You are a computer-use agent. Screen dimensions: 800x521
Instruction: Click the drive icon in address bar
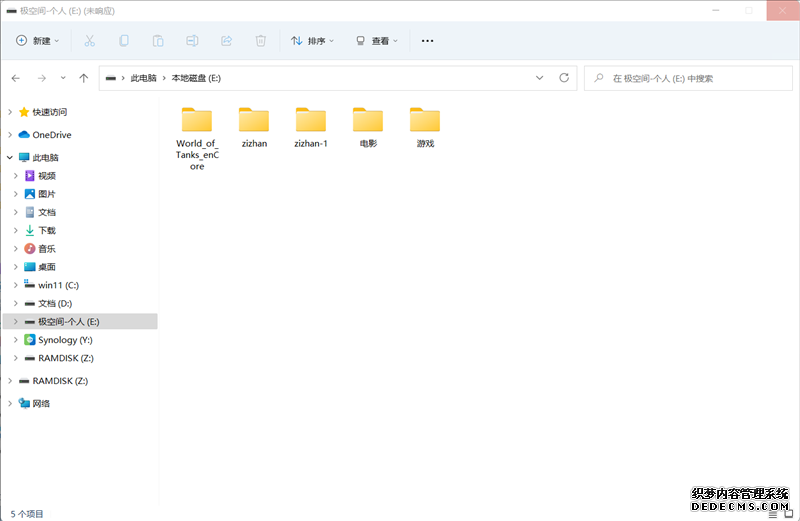pos(111,78)
